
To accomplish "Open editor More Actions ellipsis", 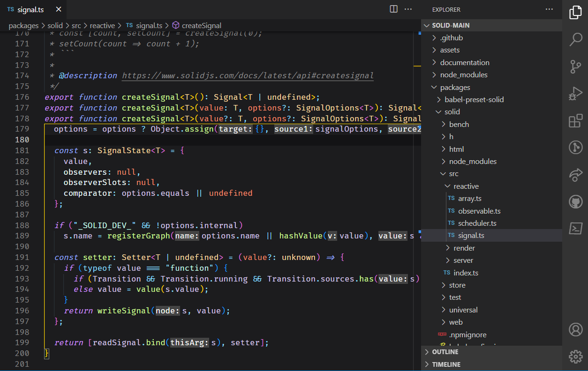I will (408, 9).
